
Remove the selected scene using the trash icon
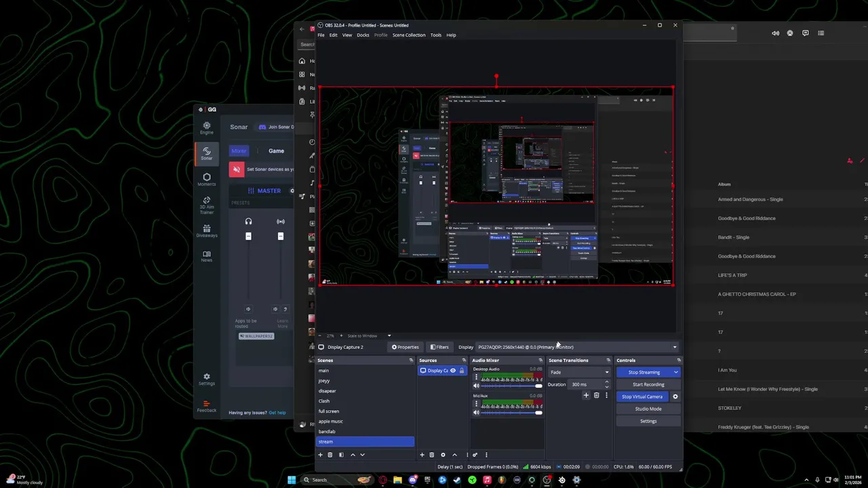(330, 455)
